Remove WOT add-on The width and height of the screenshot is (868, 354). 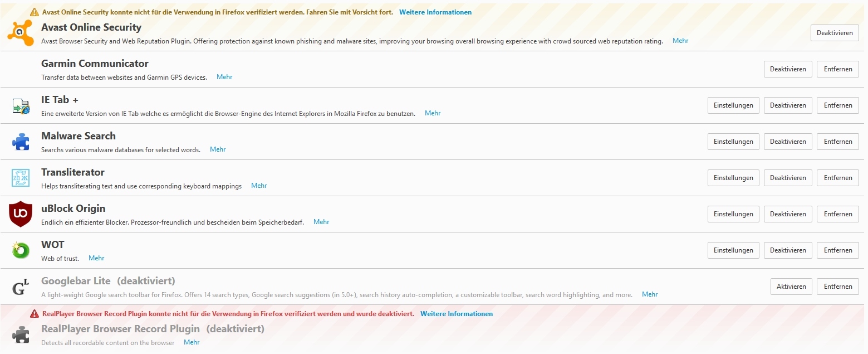coord(838,250)
